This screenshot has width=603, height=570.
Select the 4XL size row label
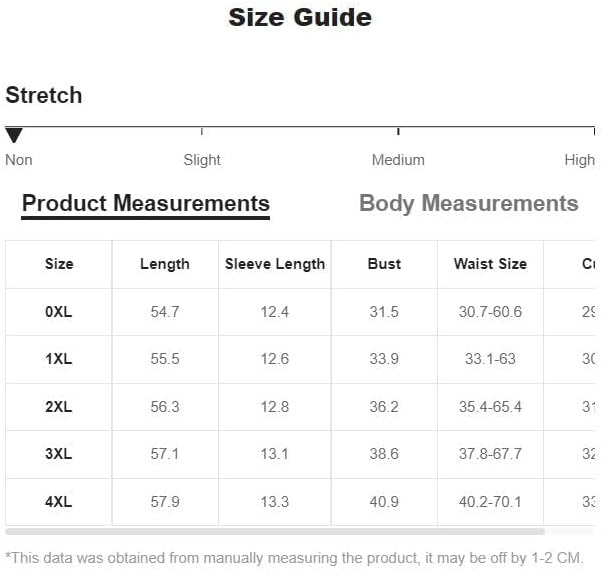click(59, 502)
